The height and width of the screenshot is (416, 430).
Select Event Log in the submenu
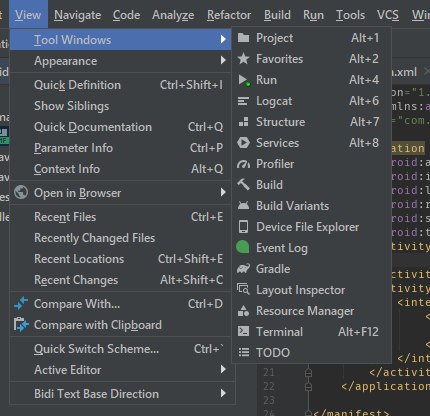pos(311,248)
